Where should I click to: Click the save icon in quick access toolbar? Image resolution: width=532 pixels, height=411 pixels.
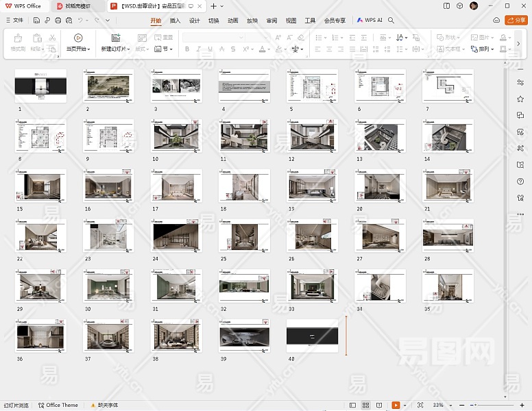[x=36, y=21]
